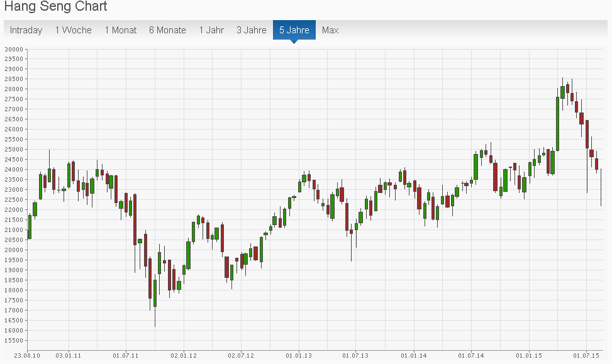Select the 01.07.14 date marker
Viewport: 612px width, 364px height.
(471, 356)
